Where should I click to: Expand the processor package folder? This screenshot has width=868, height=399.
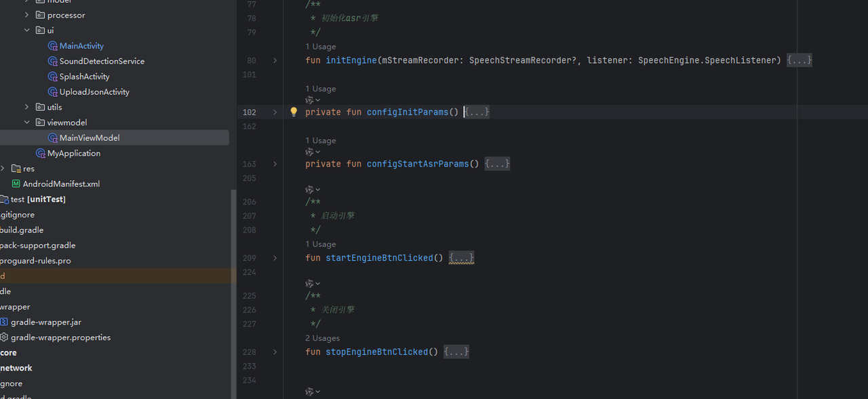pyautogui.click(x=27, y=15)
